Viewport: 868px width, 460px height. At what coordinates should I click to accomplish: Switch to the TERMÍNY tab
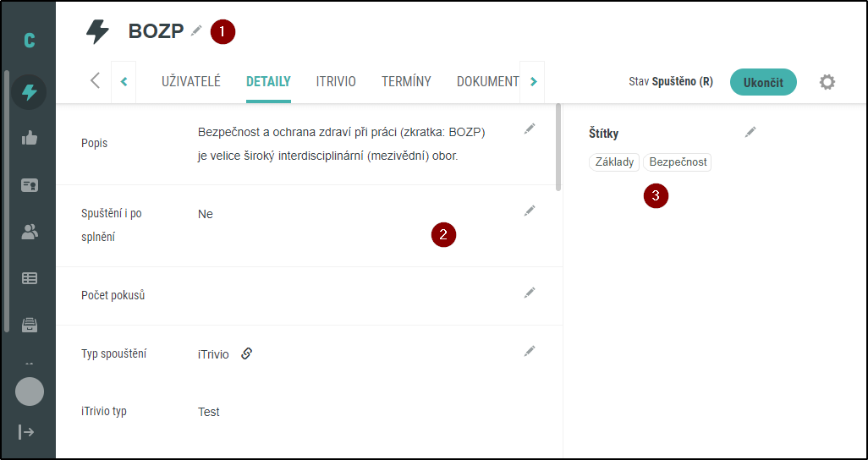coord(406,81)
